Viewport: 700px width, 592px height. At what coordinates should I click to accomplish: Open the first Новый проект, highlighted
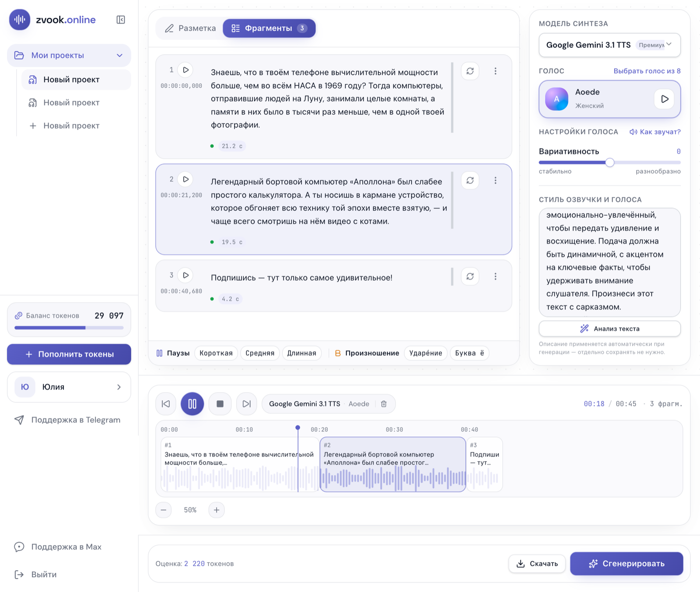click(x=76, y=80)
